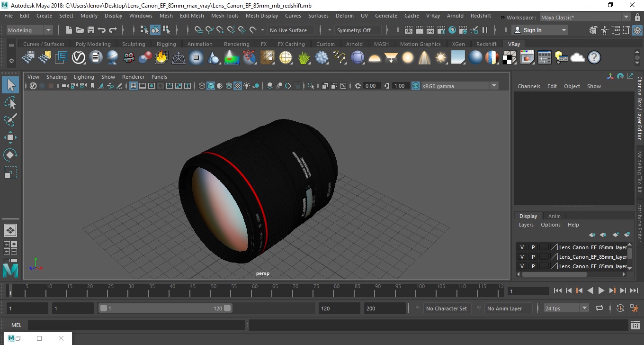Switch to the Redshift shelf tab
This screenshot has height=345, width=644.
click(x=486, y=44)
